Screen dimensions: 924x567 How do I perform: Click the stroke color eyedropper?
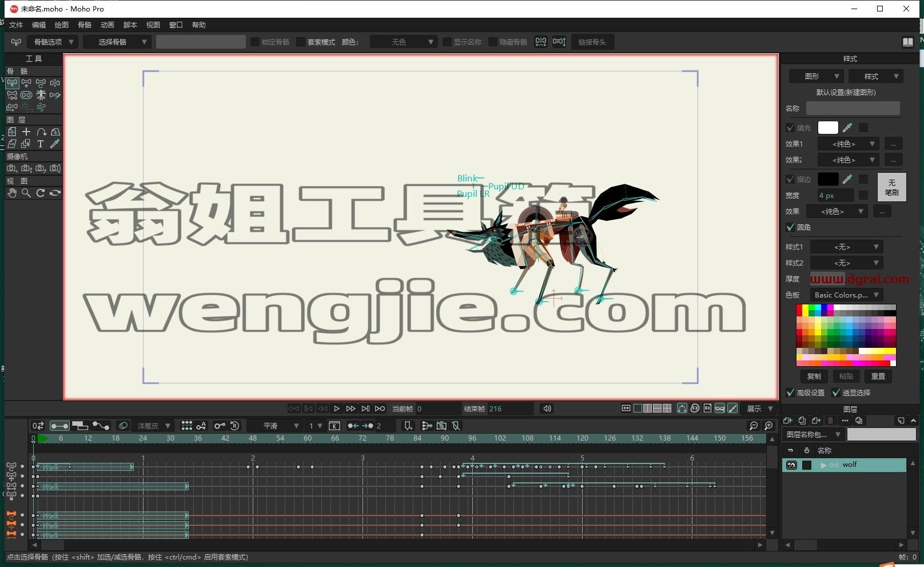(x=847, y=179)
